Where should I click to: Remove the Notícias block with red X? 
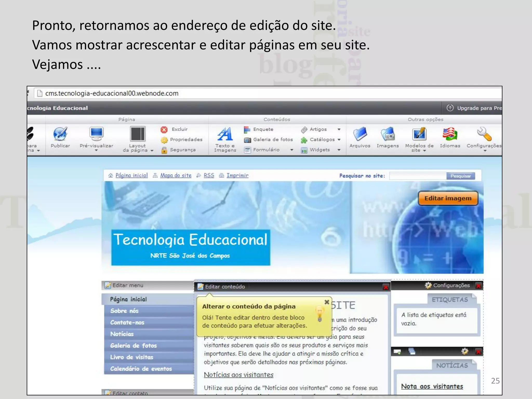click(x=478, y=352)
